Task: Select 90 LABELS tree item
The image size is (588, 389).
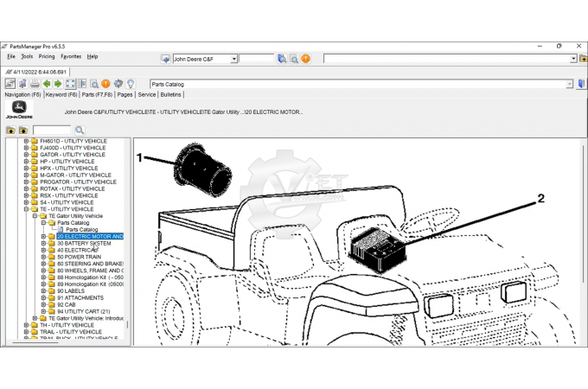Action: 71,290
